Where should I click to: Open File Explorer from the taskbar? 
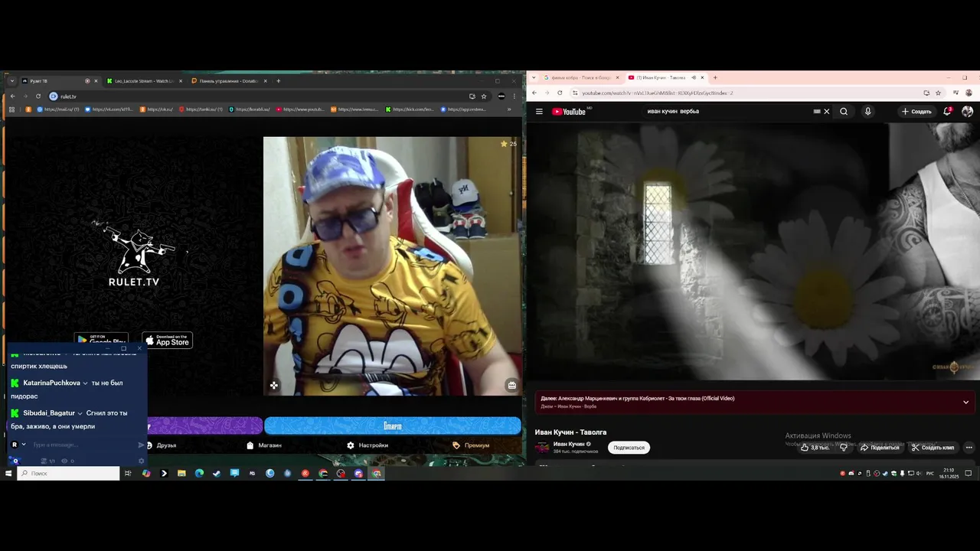pyautogui.click(x=181, y=474)
